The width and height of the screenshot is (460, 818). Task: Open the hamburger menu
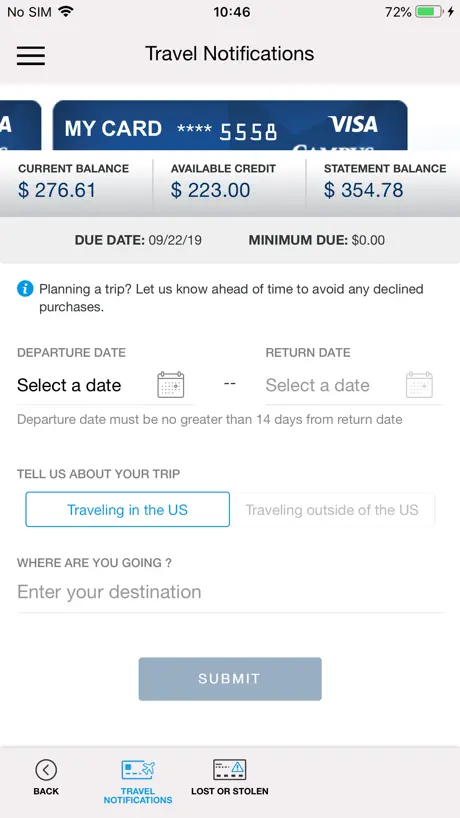point(31,55)
